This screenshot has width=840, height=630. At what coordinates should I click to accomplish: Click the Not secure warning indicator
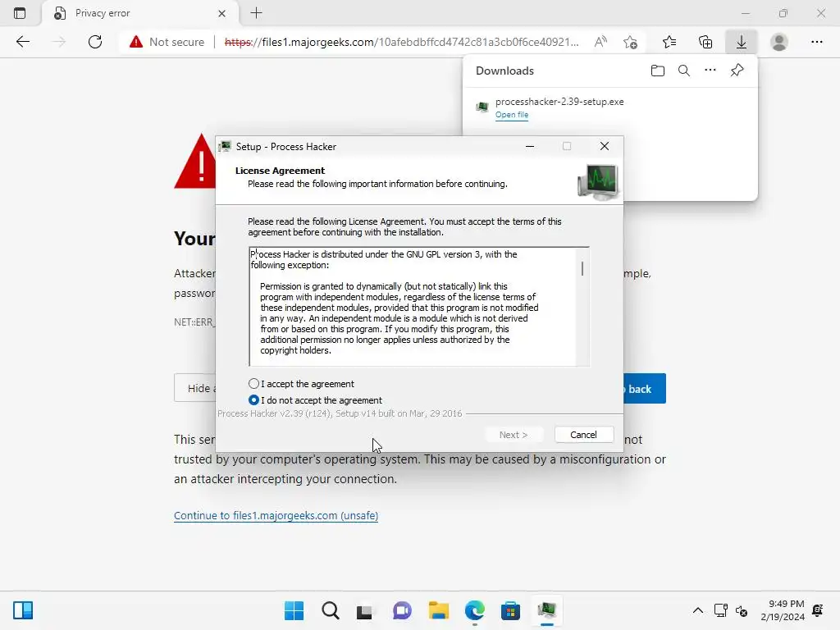click(167, 42)
